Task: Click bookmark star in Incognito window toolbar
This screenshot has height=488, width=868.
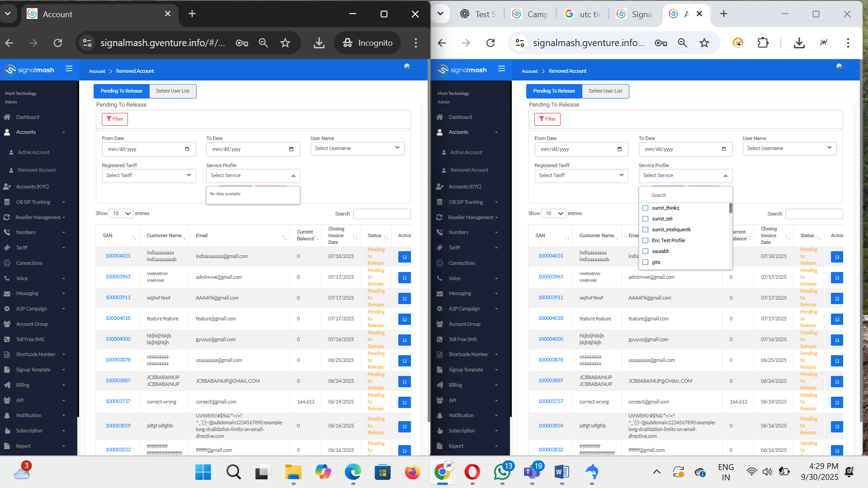Action: tap(285, 43)
